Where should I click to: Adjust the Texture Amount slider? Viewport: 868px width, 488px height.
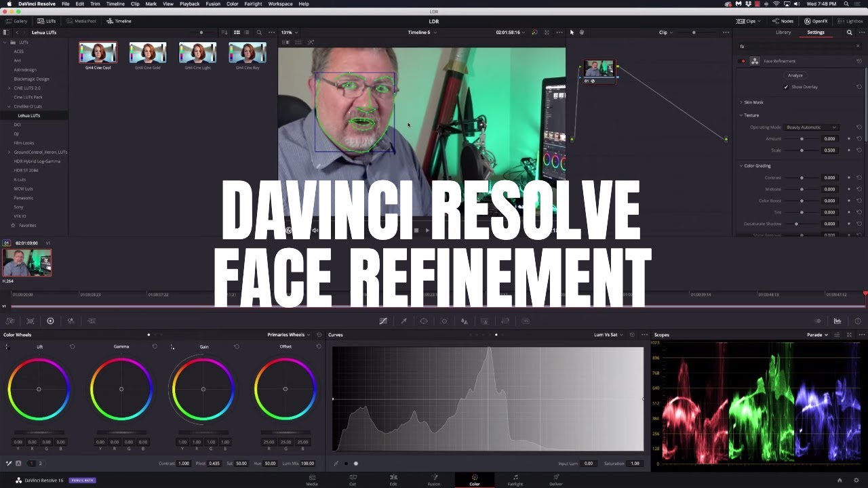(x=802, y=139)
